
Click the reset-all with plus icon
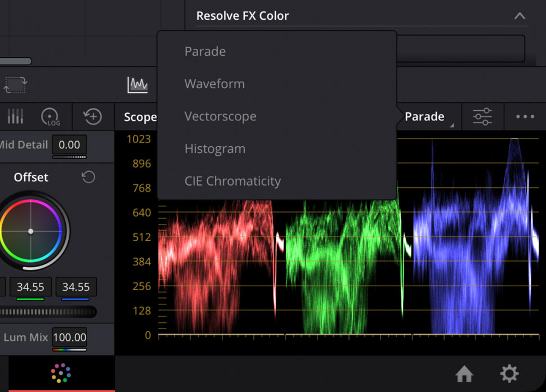(93, 116)
